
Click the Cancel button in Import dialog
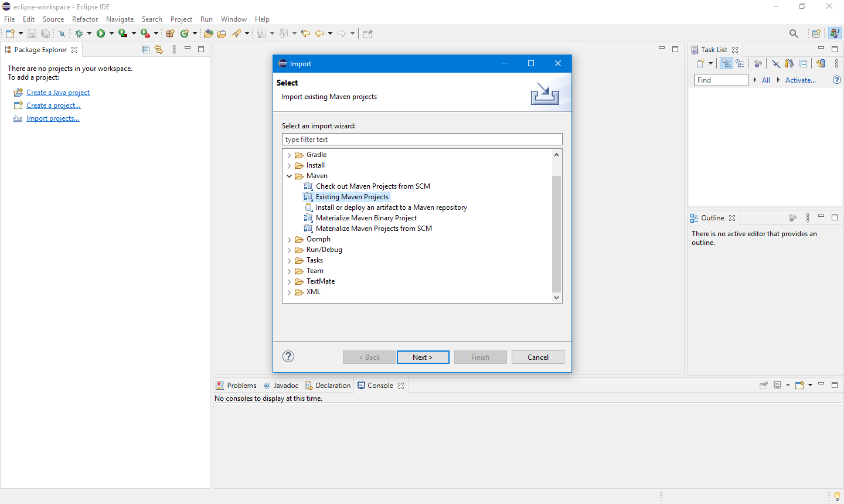click(x=537, y=357)
